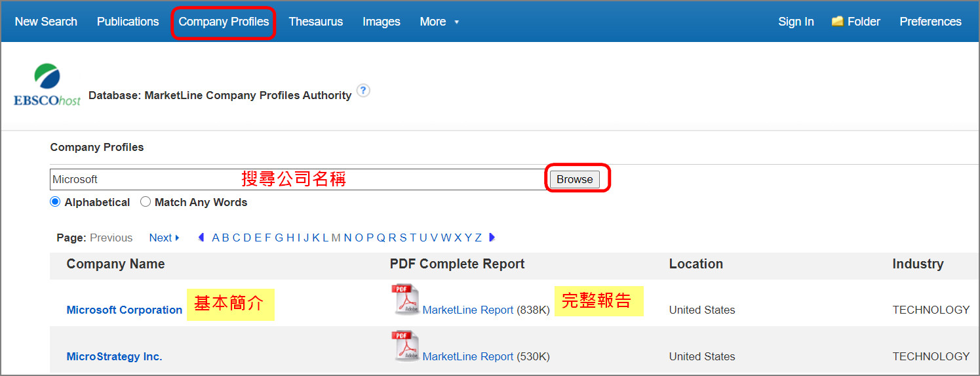The width and height of the screenshot is (980, 376).
Task: Jump to letter P in the index
Action: point(370,238)
